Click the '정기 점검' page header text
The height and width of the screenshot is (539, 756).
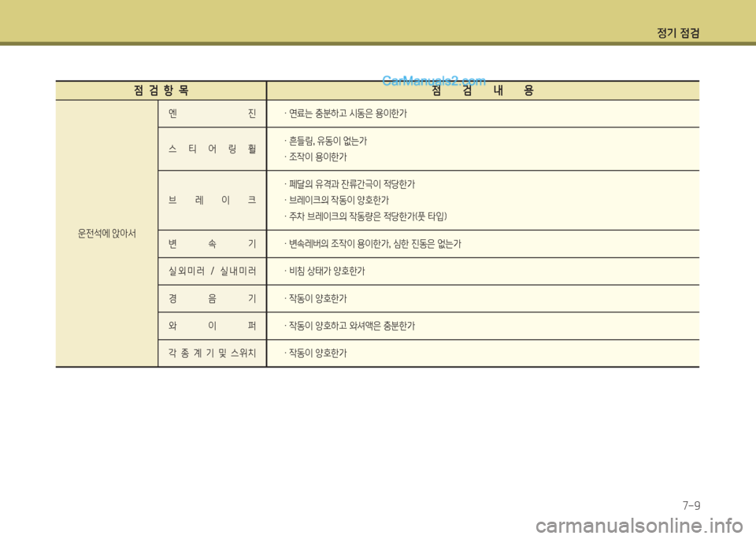[678, 33]
